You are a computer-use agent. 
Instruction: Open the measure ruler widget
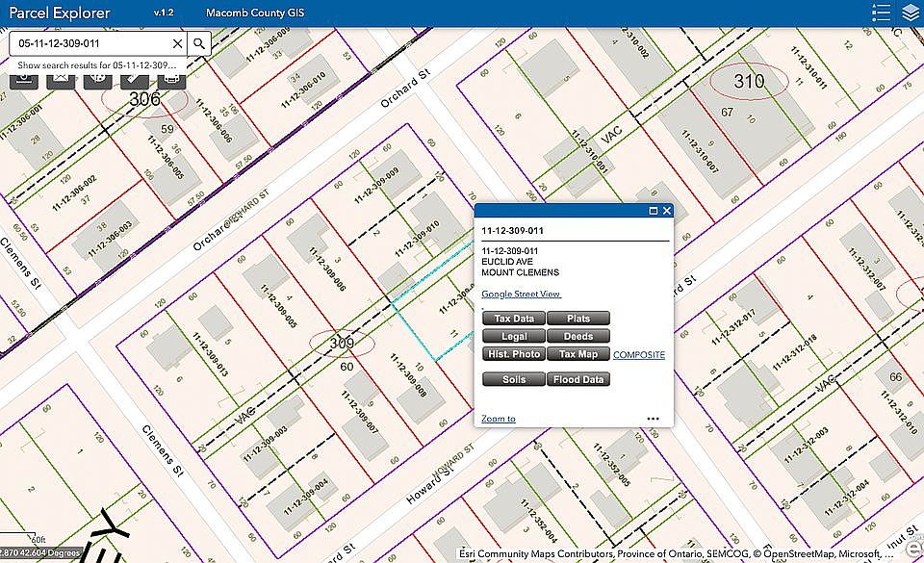point(135,79)
